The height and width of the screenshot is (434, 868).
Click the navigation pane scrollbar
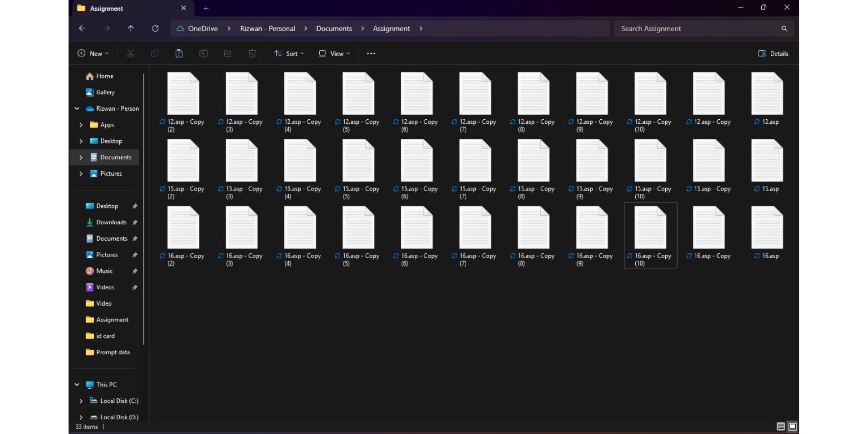(x=144, y=209)
